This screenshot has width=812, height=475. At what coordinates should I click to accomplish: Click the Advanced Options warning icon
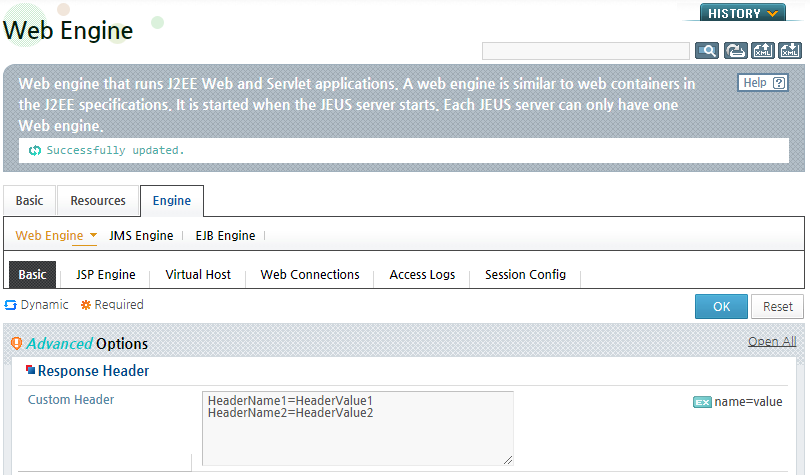pyautogui.click(x=17, y=343)
